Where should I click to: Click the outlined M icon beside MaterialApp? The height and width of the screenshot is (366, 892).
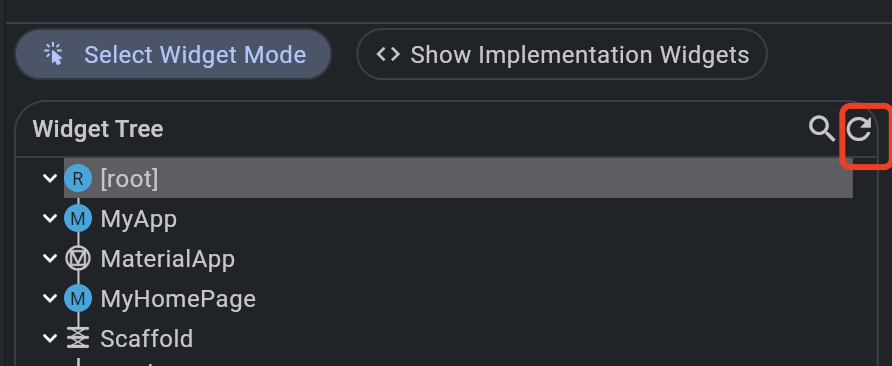coord(78,258)
